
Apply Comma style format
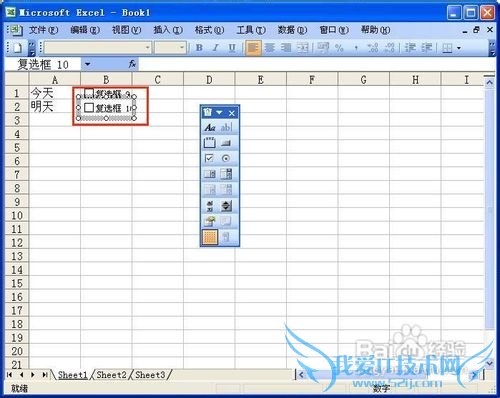[356, 48]
